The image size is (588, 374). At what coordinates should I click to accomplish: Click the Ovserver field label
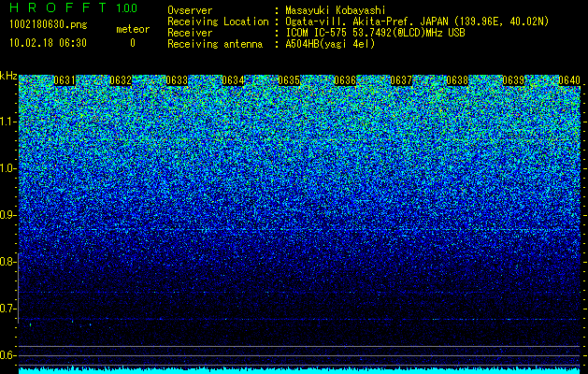[190, 10]
